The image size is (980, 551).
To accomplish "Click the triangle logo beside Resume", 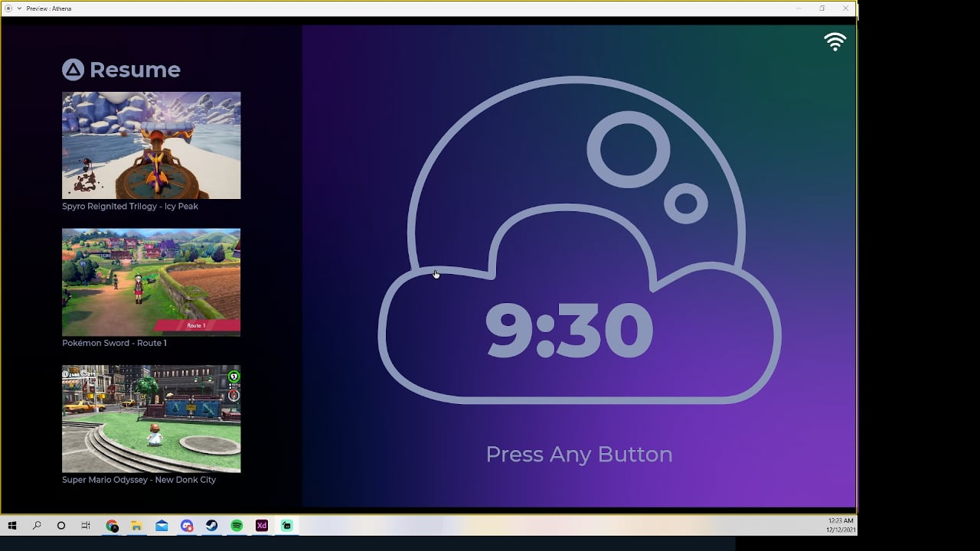I will click(73, 70).
